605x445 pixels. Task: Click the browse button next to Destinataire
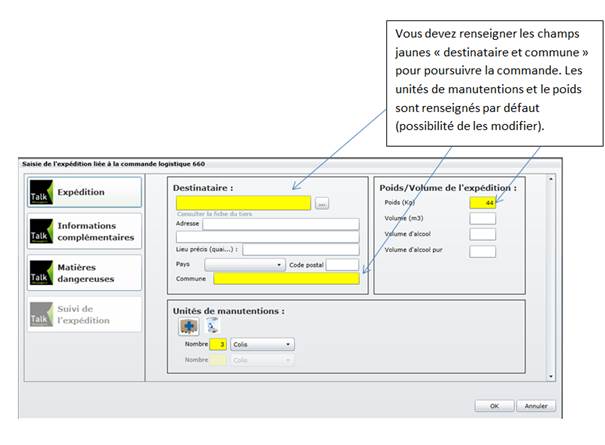click(322, 203)
